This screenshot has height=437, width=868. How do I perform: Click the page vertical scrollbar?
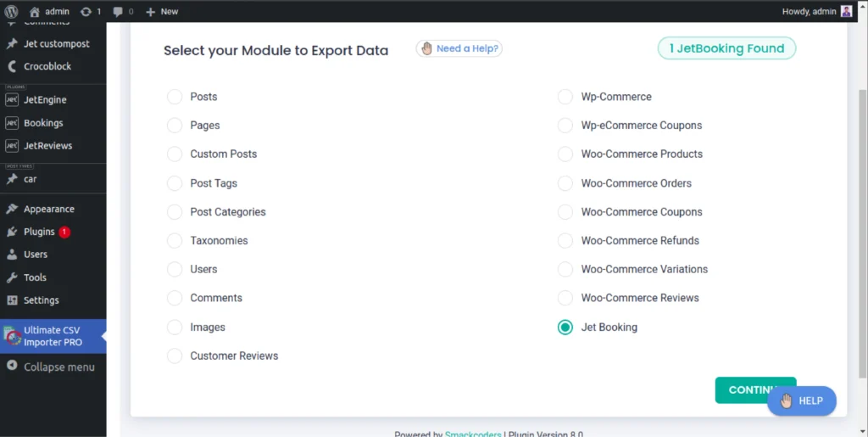862,229
